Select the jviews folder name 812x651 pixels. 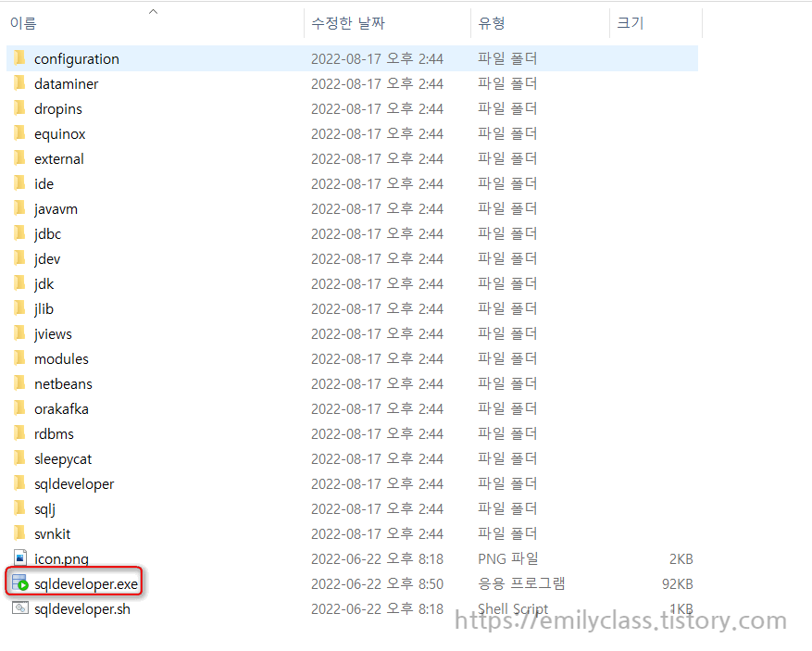(x=53, y=334)
